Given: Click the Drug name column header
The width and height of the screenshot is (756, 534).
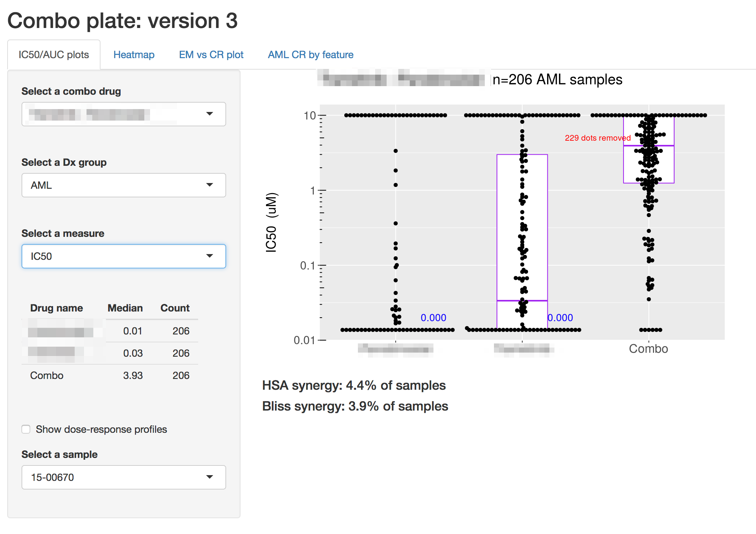Looking at the screenshot, I should (x=56, y=308).
